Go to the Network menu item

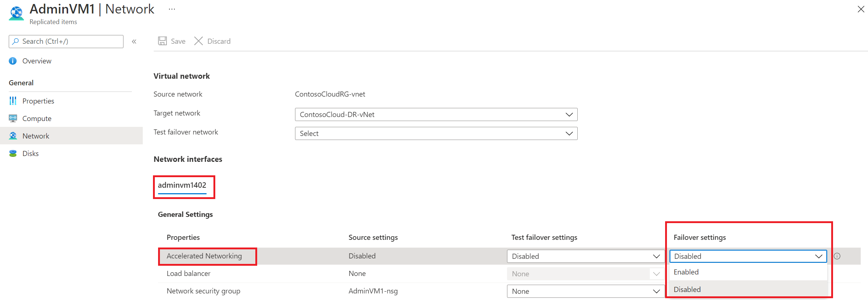pyautogui.click(x=36, y=136)
